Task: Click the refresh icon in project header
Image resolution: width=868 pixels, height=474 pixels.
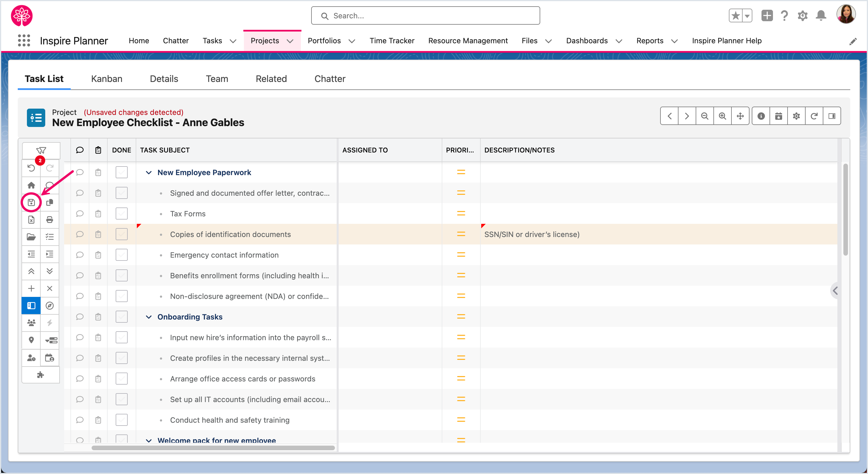Action: [814, 116]
